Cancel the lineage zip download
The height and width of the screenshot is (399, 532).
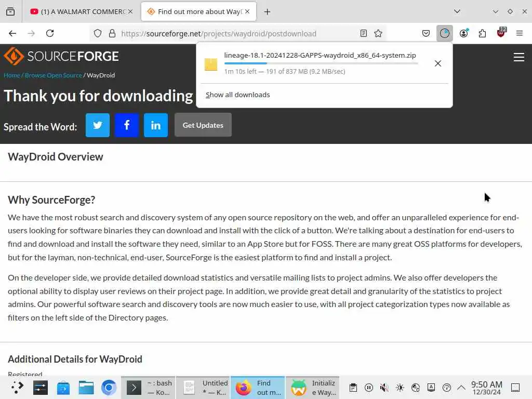[x=437, y=63]
